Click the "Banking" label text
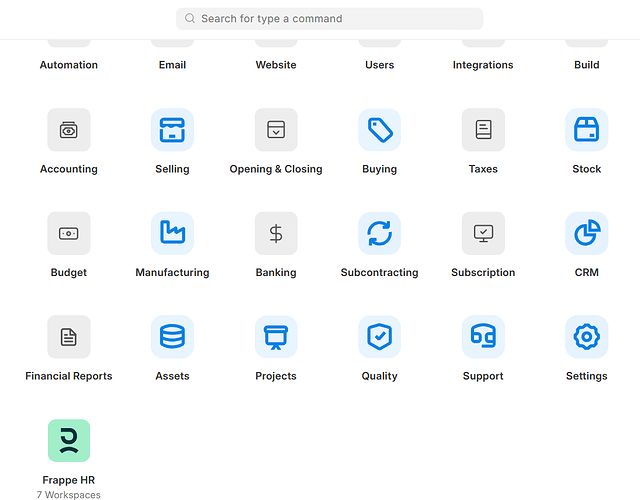640x500 pixels. tap(276, 272)
